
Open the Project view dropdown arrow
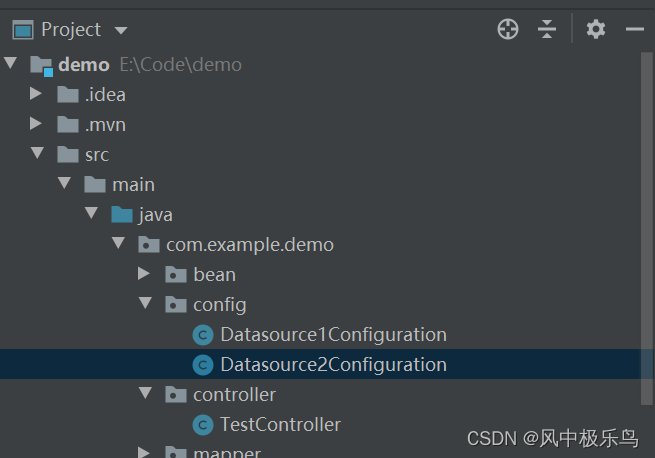coord(121,31)
